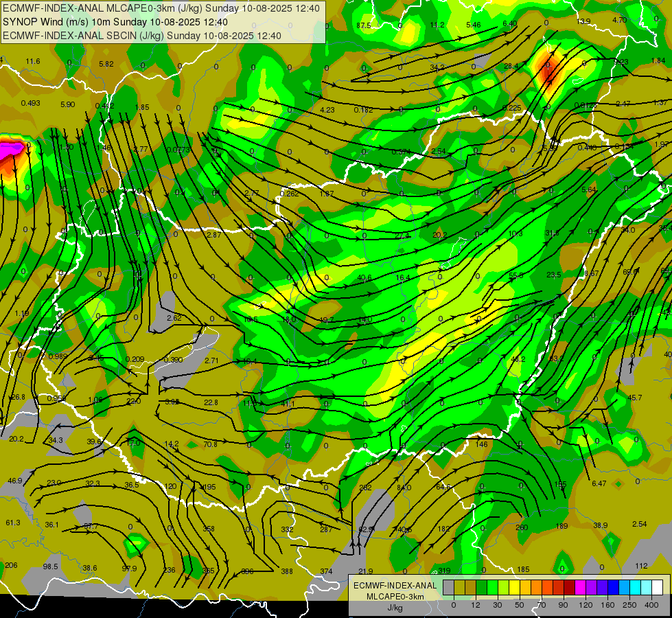The width and height of the screenshot is (672, 618).
Task: Select the map value 13.9
Action: coord(583,21)
